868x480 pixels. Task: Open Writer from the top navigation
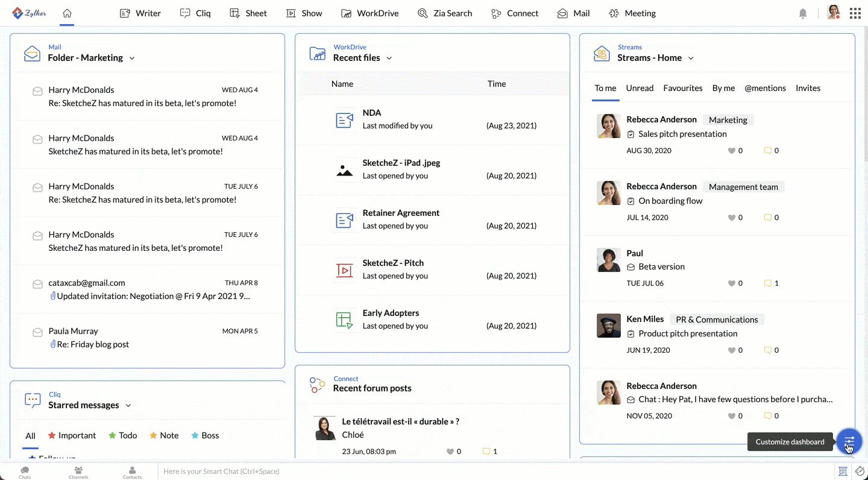point(140,13)
